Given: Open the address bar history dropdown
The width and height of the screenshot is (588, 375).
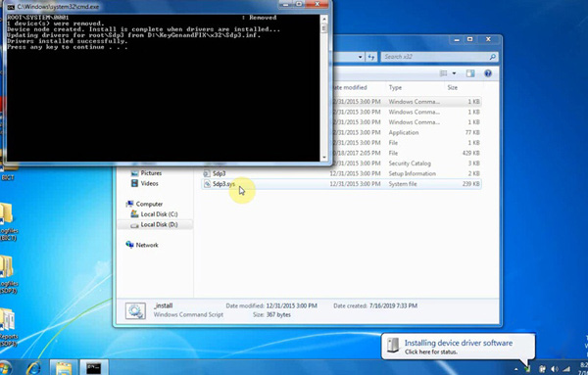Looking at the screenshot, I should (360, 57).
